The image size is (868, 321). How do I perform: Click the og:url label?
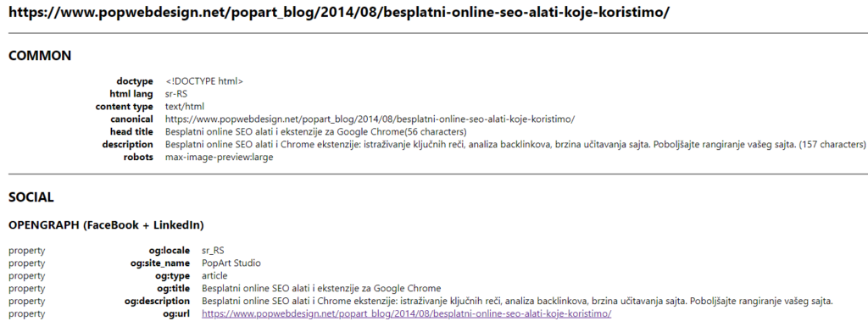pyautogui.click(x=175, y=314)
